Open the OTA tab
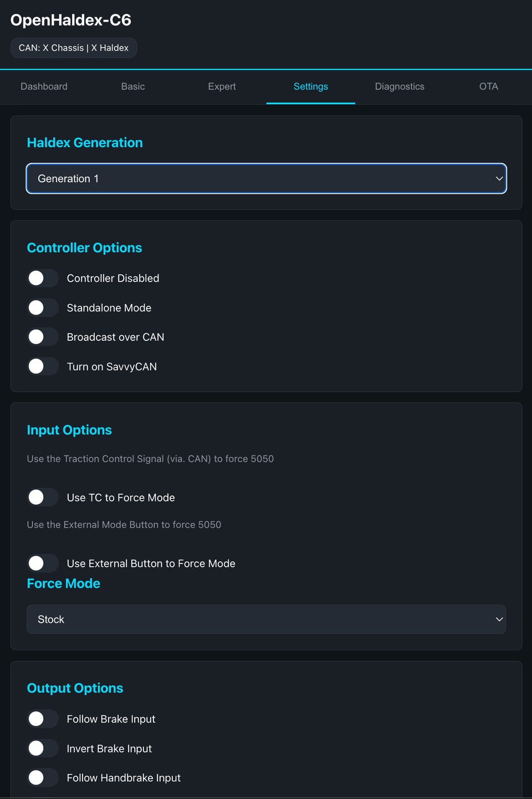 pyautogui.click(x=488, y=86)
